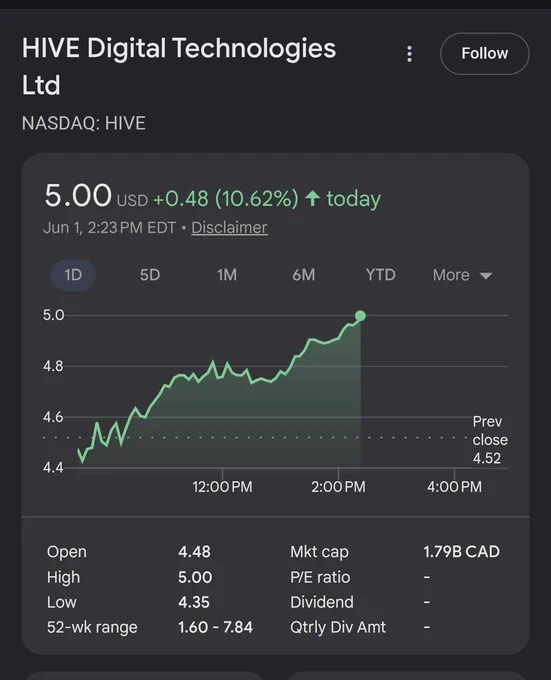Click the green current price dot on chart
This screenshot has width=551, height=680.
[x=360, y=316]
